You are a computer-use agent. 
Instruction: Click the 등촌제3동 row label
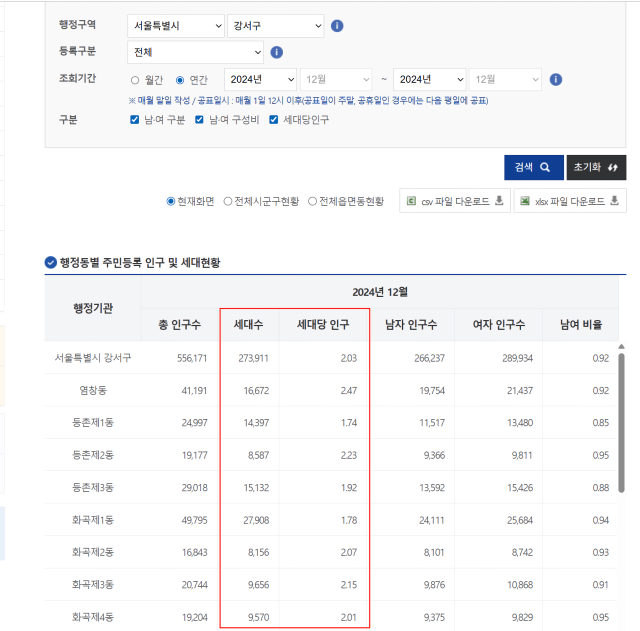[93, 488]
